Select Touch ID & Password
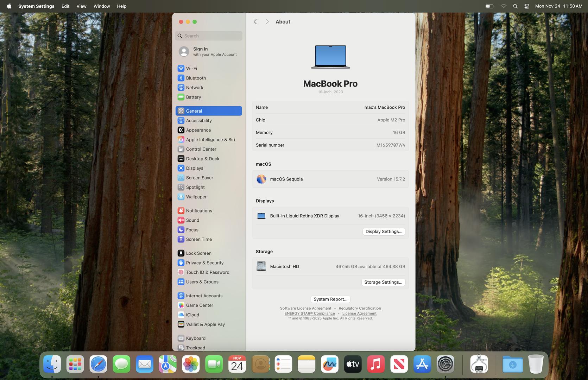The width and height of the screenshot is (588, 380). click(x=207, y=272)
